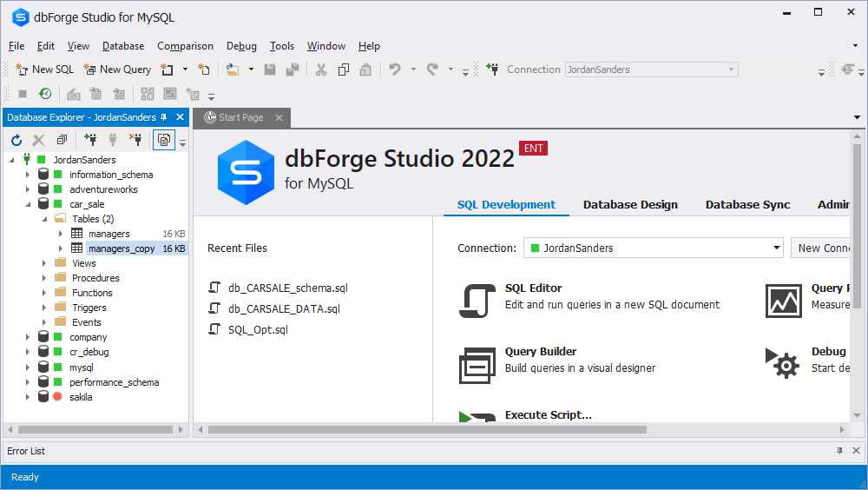868x490 pixels.
Task: Switch to the Database Sync tab
Action: [x=747, y=204]
